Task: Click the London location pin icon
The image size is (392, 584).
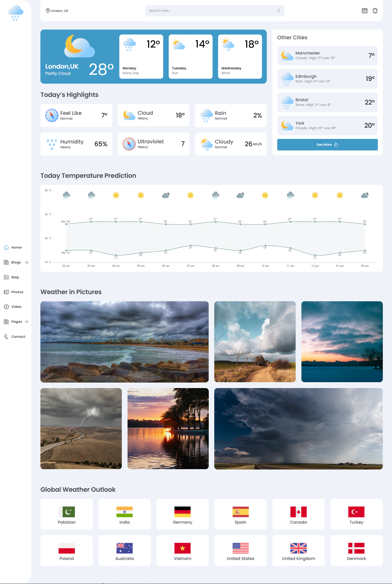Action: 47,11
